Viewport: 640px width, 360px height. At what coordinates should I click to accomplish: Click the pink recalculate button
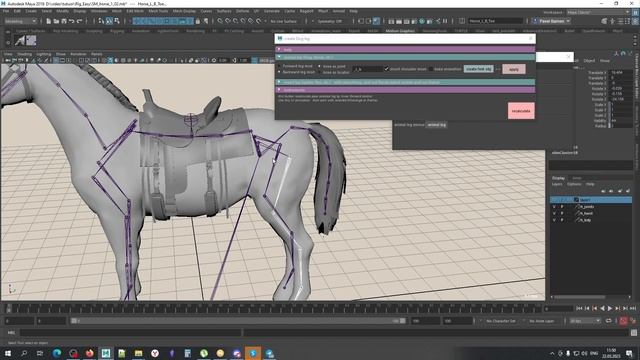tap(521, 111)
